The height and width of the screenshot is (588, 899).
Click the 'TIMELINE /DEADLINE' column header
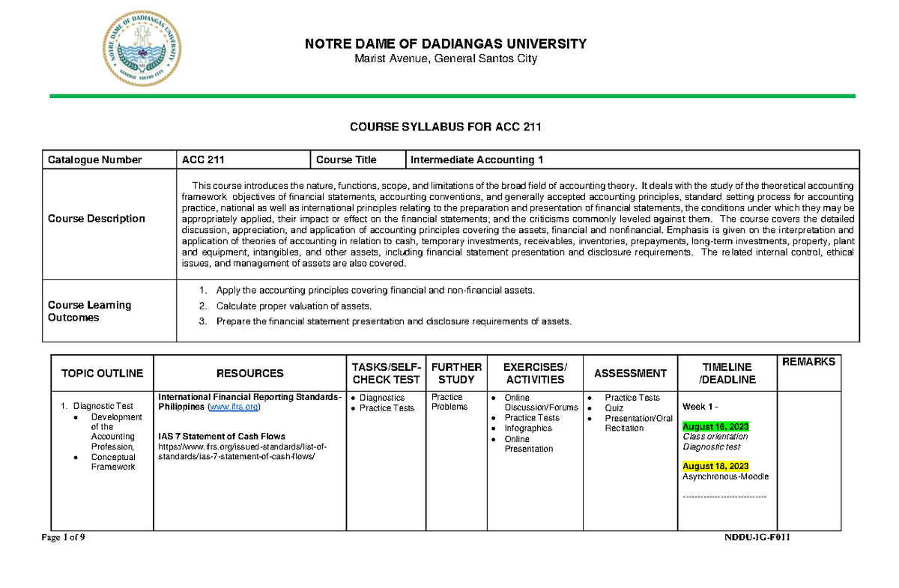727,373
